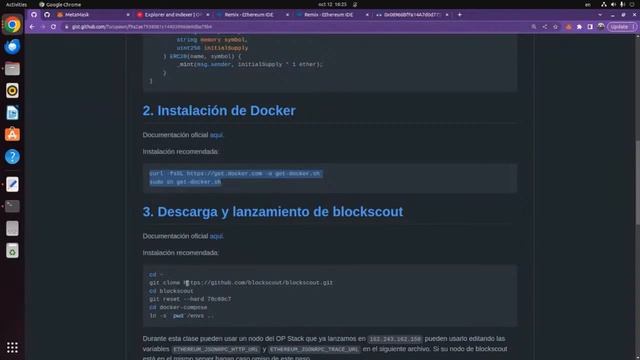Open the Trash in the dock

12,251
